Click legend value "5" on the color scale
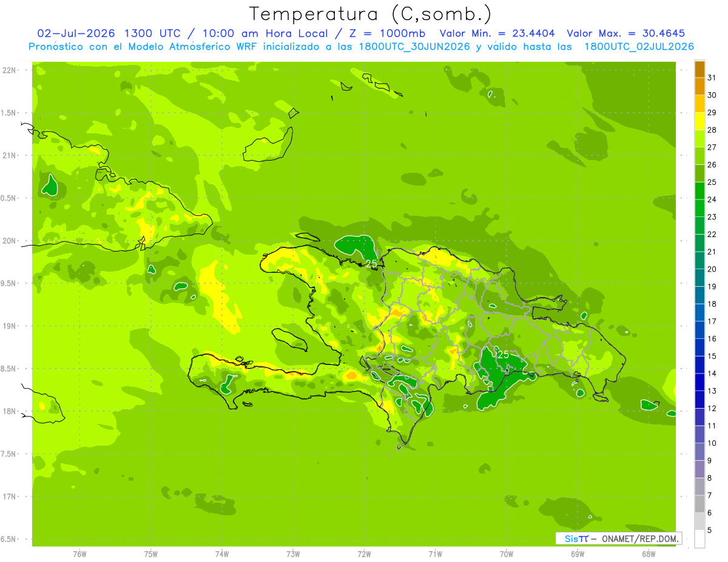728x562 pixels. point(710,530)
